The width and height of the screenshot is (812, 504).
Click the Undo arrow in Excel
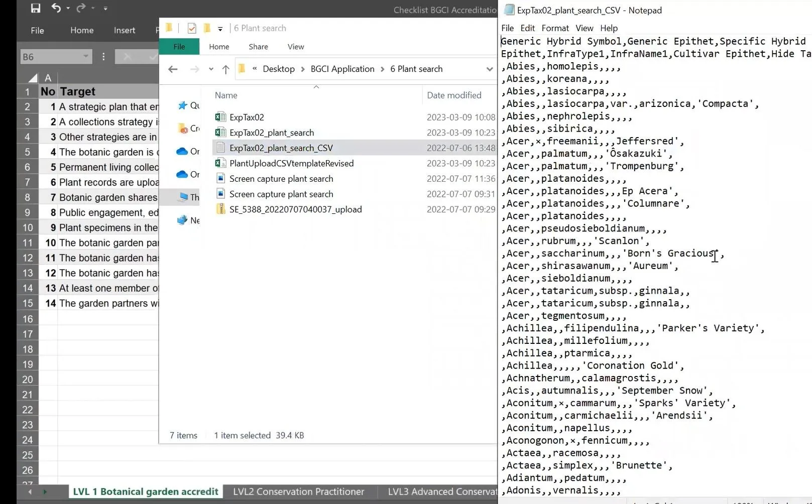56,8
